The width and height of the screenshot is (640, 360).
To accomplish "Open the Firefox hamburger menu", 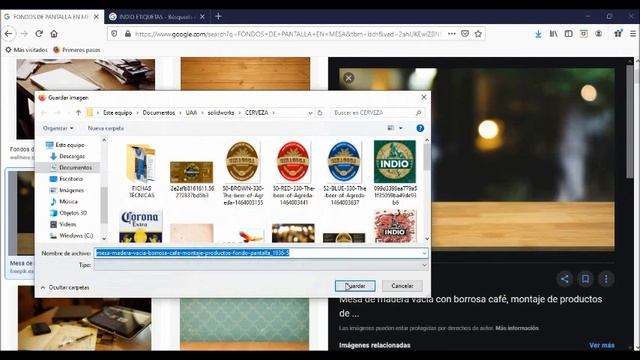I will (633, 34).
